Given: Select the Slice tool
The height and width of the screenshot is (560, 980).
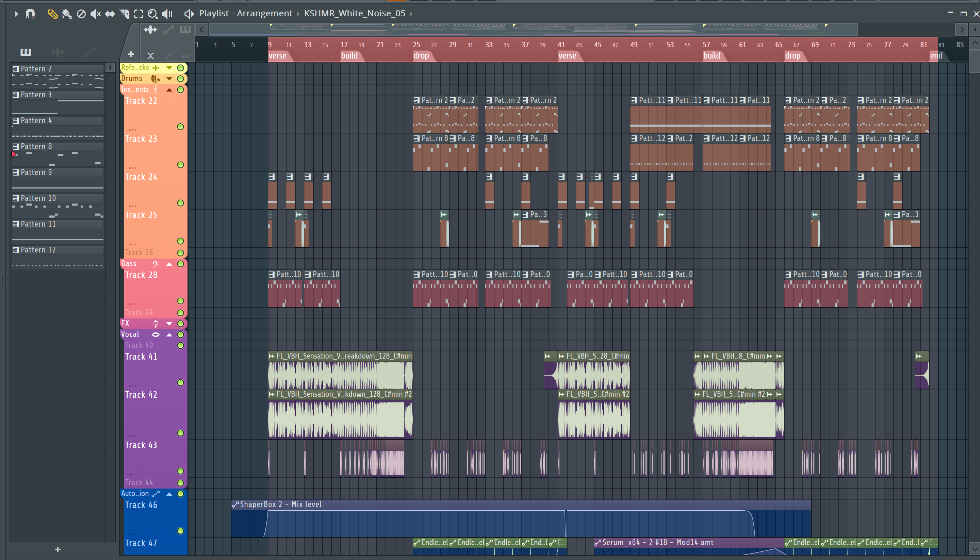Looking at the screenshot, I should 124,14.
